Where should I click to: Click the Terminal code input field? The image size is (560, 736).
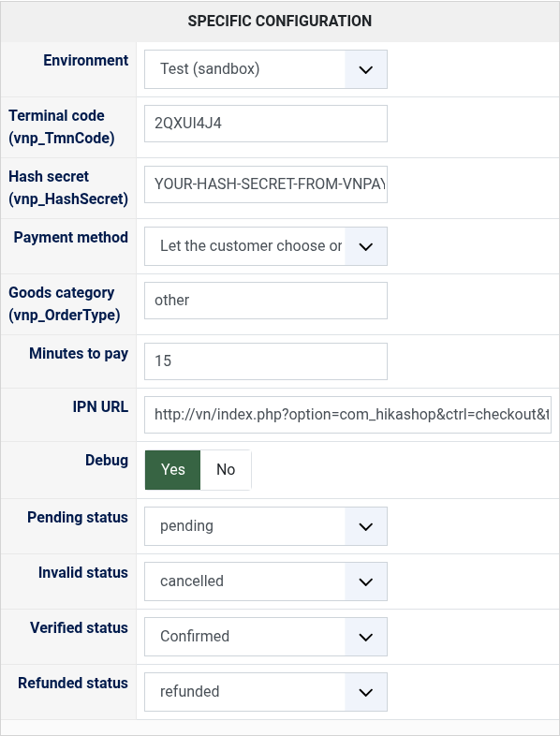tap(266, 124)
